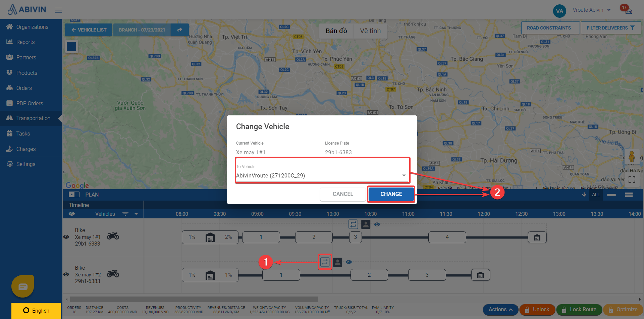Open Road Constraints
Screen dimensions: 644x319
tap(550, 28)
